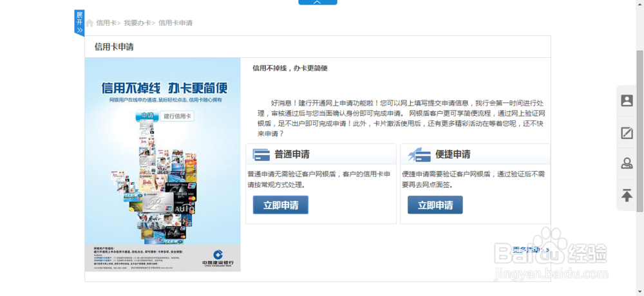644x296 pixels.
Task: Click the heading 信用不掉线，办卡更简便
Action: tap(290, 68)
